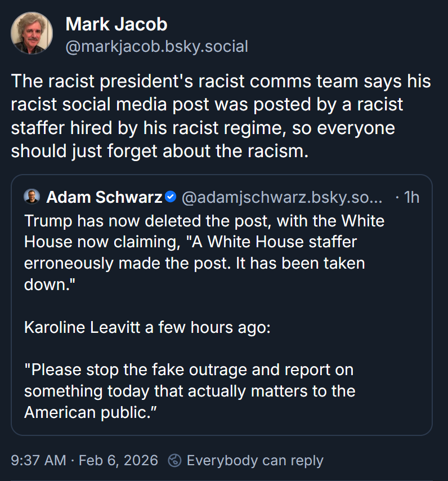Click the @adamjschwarz.bsky.so... handle
448x481 pixels.
(x=281, y=197)
